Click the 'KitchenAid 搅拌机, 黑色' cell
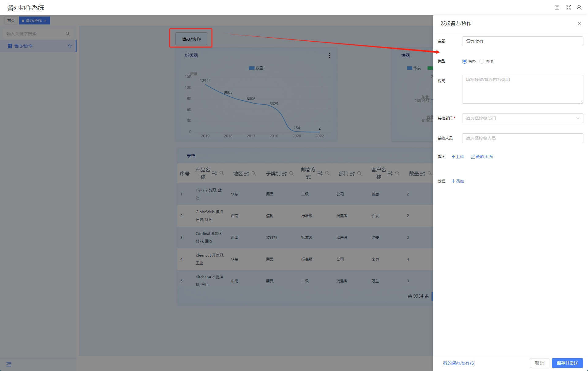This screenshot has height=371, width=588. (x=209, y=281)
